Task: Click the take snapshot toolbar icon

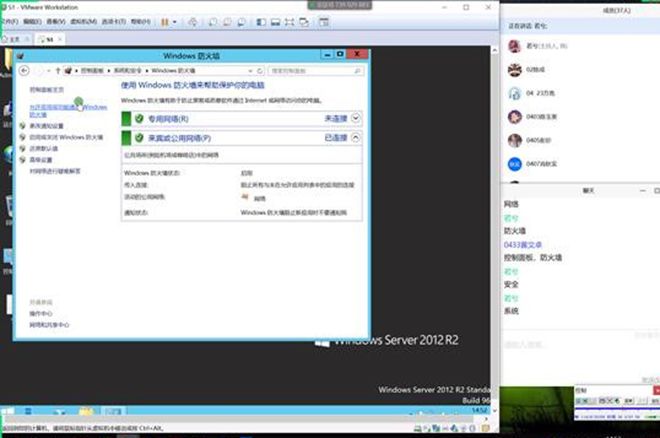Action: click(x=213, y=22)
